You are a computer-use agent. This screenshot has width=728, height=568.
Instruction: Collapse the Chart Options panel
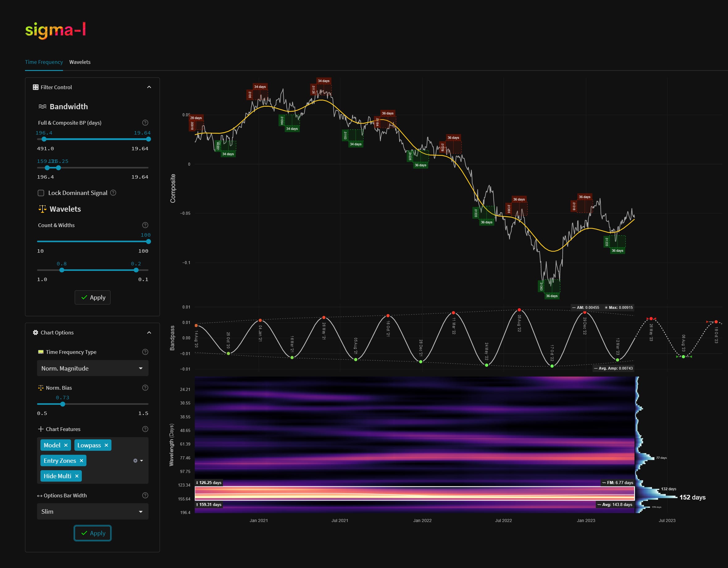(149, 333)
